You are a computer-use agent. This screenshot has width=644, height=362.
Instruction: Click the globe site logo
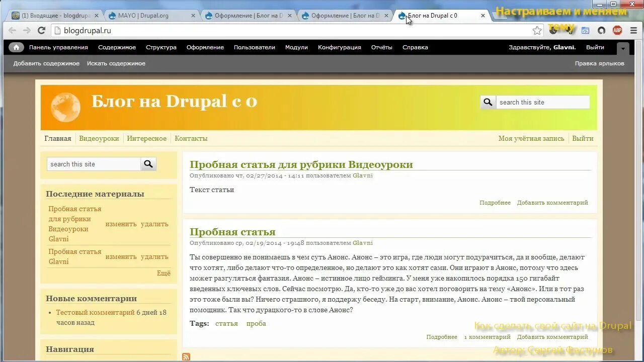65,107
